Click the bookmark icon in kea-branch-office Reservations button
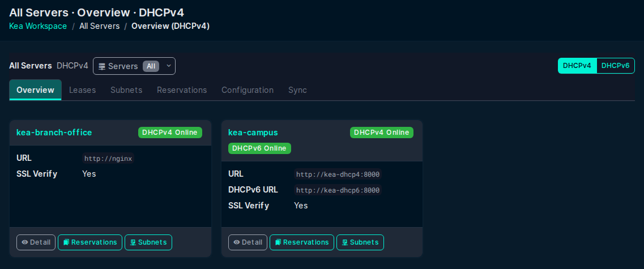This screenshot has height=269, width=644. point(66,242)
